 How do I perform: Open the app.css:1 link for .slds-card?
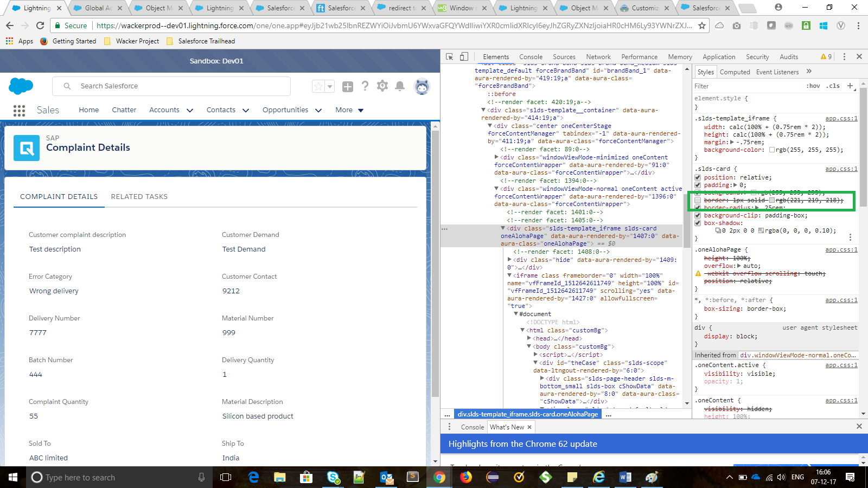click(841, 169)
